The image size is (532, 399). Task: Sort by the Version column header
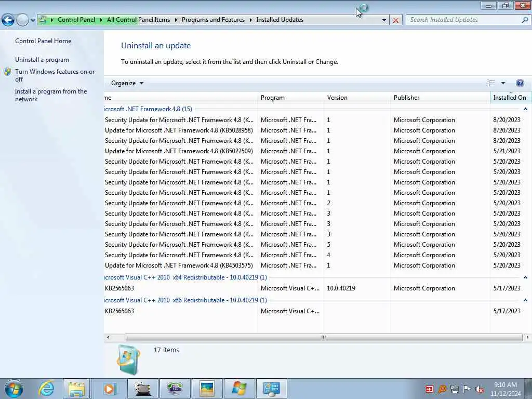coord(357,98)
